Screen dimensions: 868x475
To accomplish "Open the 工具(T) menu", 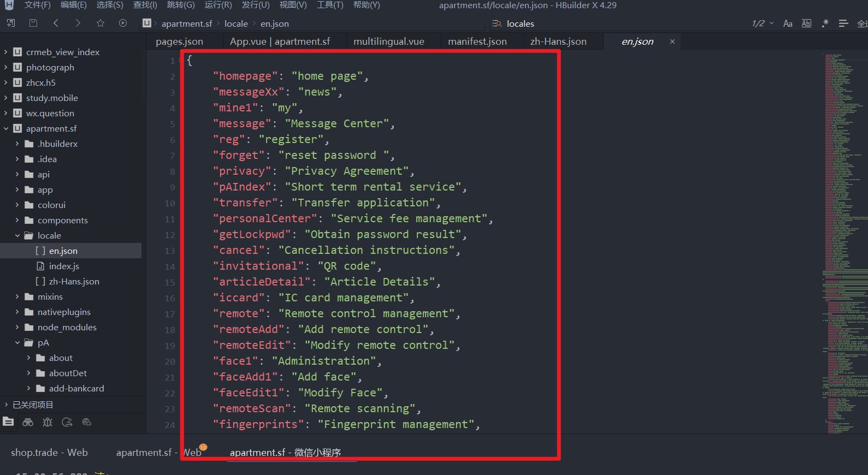I will pyautogui.click(x=330, y=5).
